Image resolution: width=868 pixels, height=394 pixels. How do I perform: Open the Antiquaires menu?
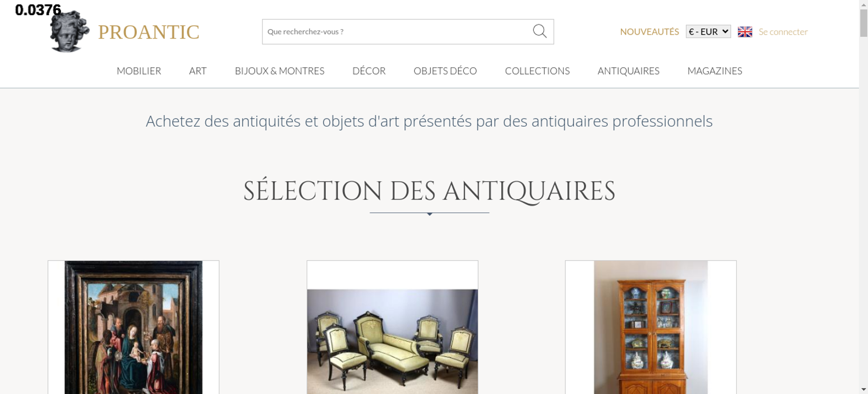pyautogui.click(x=628, y=71)
